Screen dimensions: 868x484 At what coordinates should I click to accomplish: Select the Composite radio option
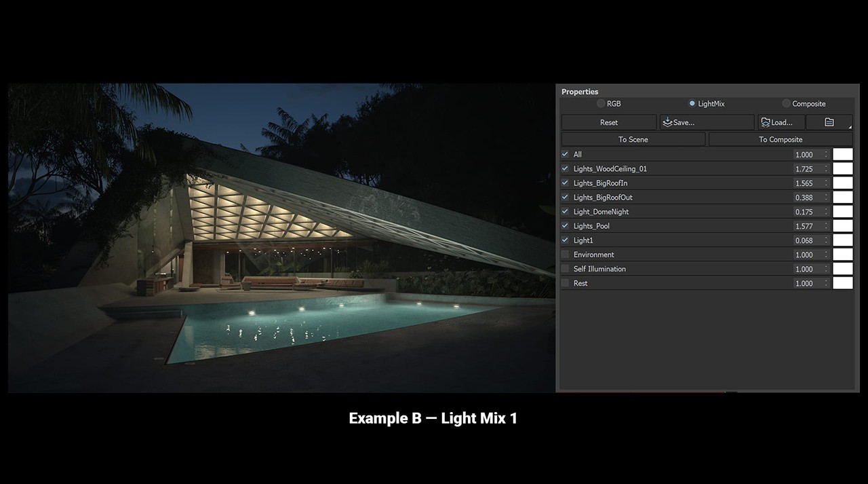pyautogui.click(x=787, y=104)
